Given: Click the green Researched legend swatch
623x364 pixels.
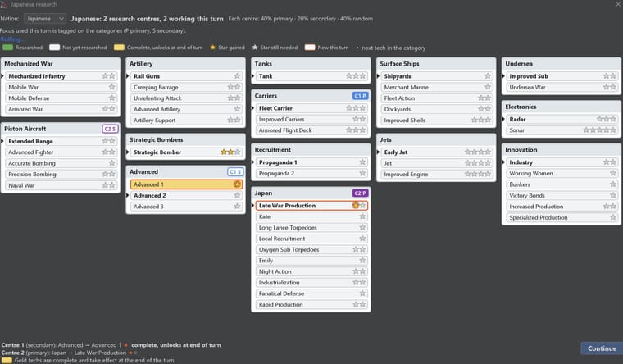Looking at the screenshot, I should (x=7, y=48).
